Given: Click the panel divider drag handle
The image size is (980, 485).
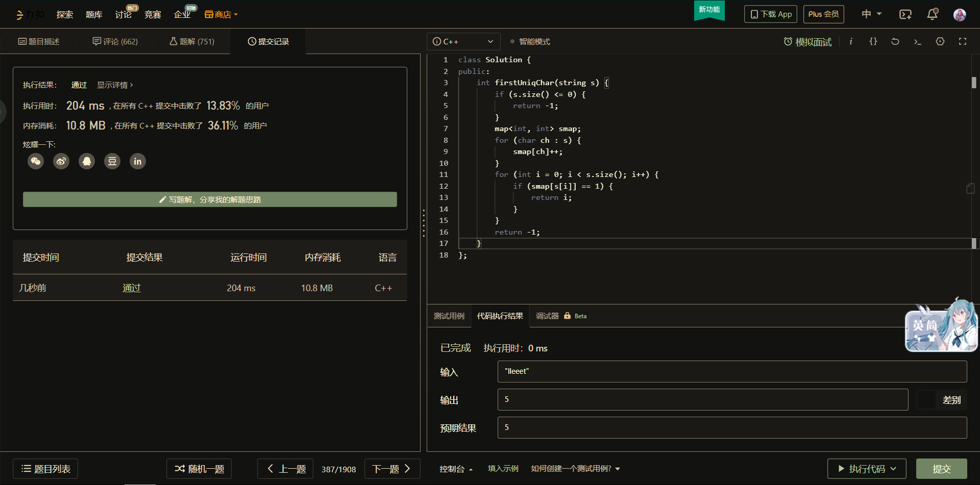Looking at the screenshot, I should 424,223.
